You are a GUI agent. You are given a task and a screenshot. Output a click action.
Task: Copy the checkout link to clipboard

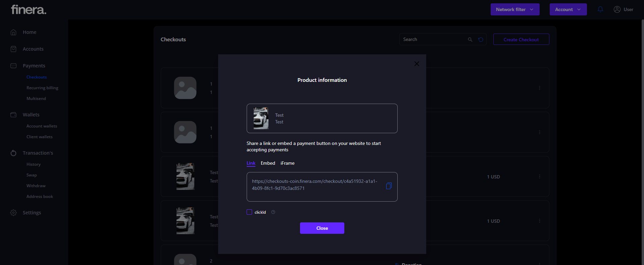[x=389, y=186]
